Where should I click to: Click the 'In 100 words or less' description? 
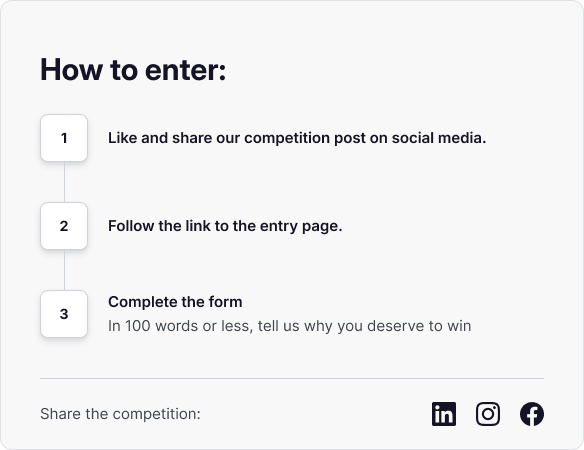click(x=289, y=326)
